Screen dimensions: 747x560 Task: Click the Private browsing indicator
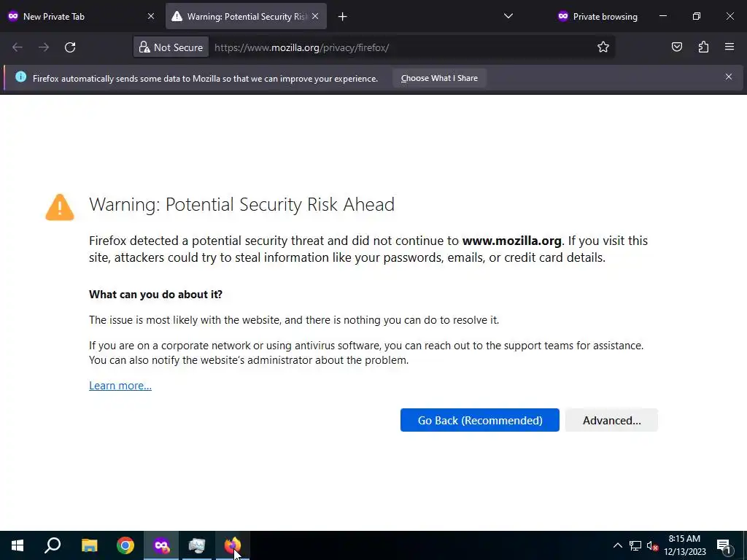tap(598, 16)
